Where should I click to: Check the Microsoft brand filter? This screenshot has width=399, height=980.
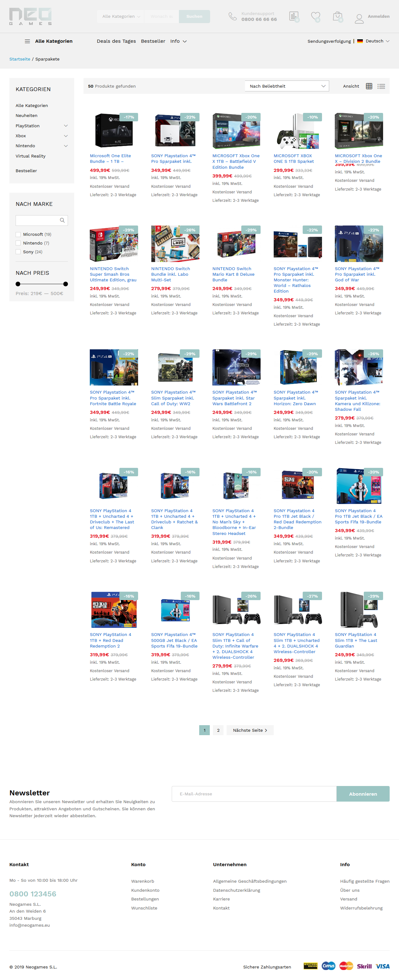[x=18, y=234]
